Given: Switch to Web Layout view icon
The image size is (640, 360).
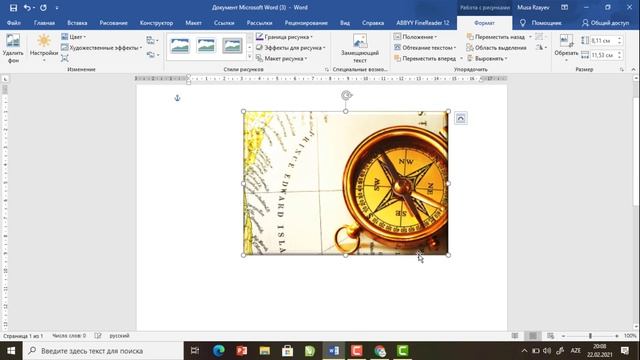Looking at the screenshot, I should (x=551, y=336).
